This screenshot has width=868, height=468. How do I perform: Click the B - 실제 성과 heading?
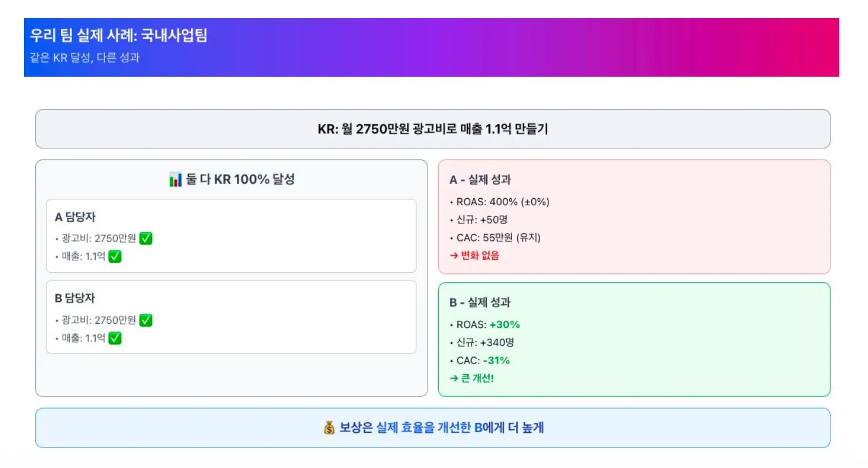[480, 303]
